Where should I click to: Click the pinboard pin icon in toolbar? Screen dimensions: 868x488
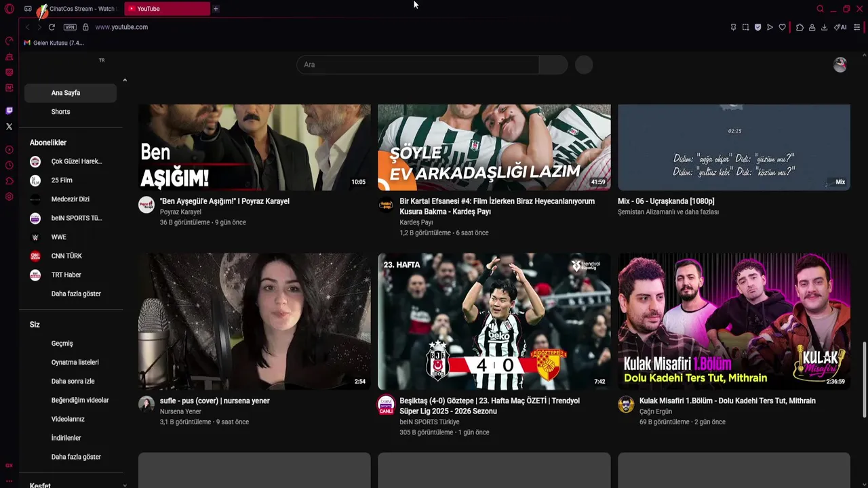click(733, 27)
